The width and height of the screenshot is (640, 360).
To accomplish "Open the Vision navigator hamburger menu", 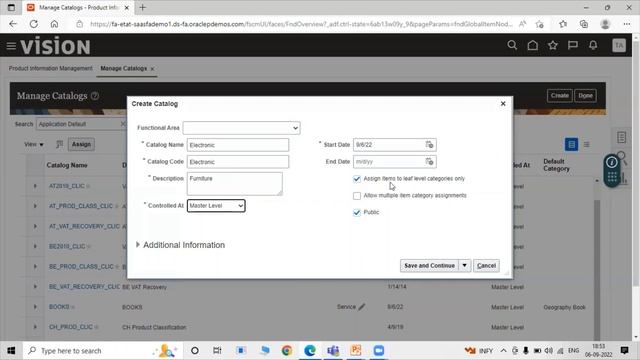I will click(11, 46).
